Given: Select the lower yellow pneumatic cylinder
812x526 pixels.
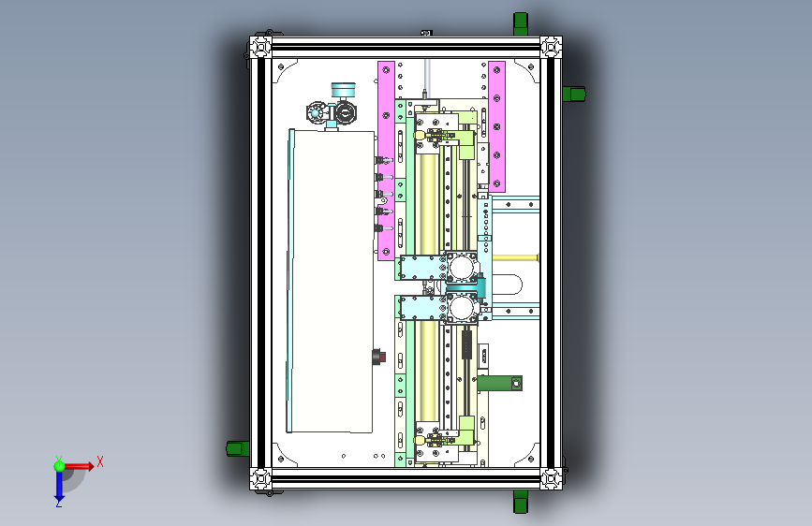Looking at the screenshot, I should (x=427, y=371).
